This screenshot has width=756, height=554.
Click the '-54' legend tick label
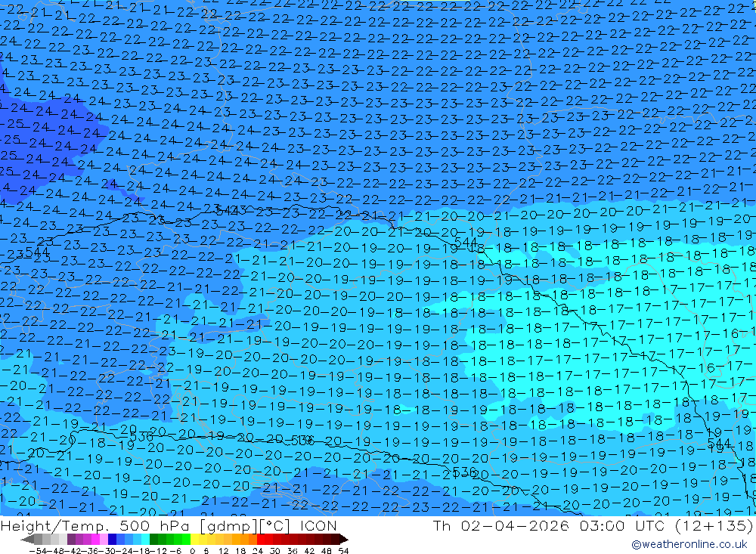point(38,551)
